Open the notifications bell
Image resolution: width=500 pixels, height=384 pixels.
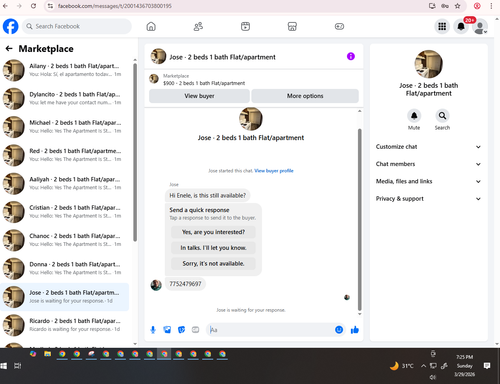(x=461, y=26)
